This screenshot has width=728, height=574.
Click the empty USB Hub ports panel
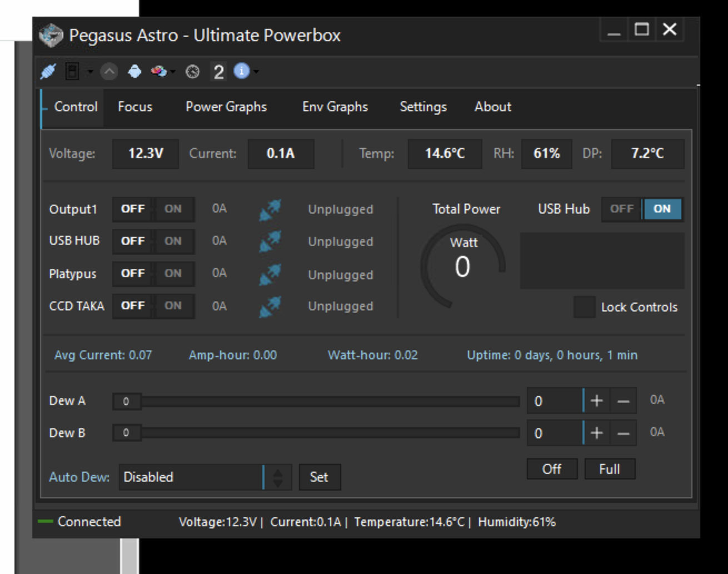[x=602, y=261]
